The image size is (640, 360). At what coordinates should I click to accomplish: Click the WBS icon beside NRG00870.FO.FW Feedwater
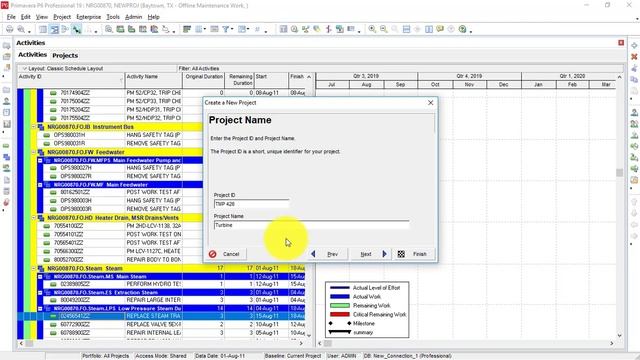41,152
